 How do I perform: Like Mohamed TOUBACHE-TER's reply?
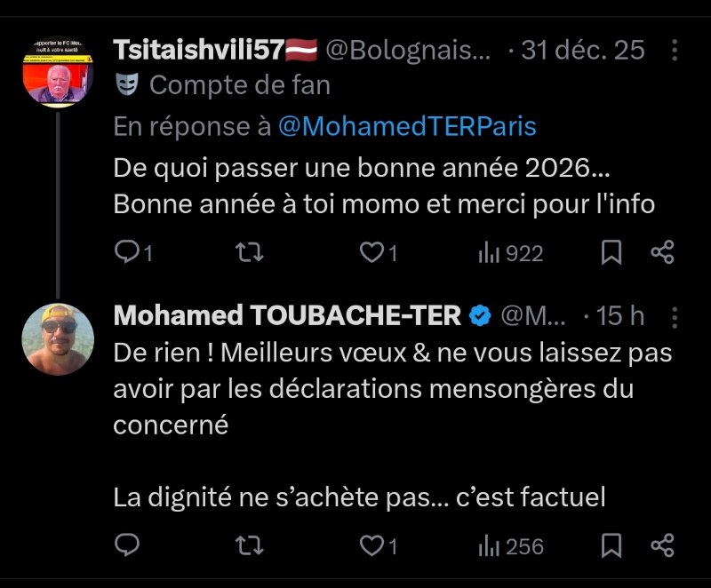coord(371,545)
